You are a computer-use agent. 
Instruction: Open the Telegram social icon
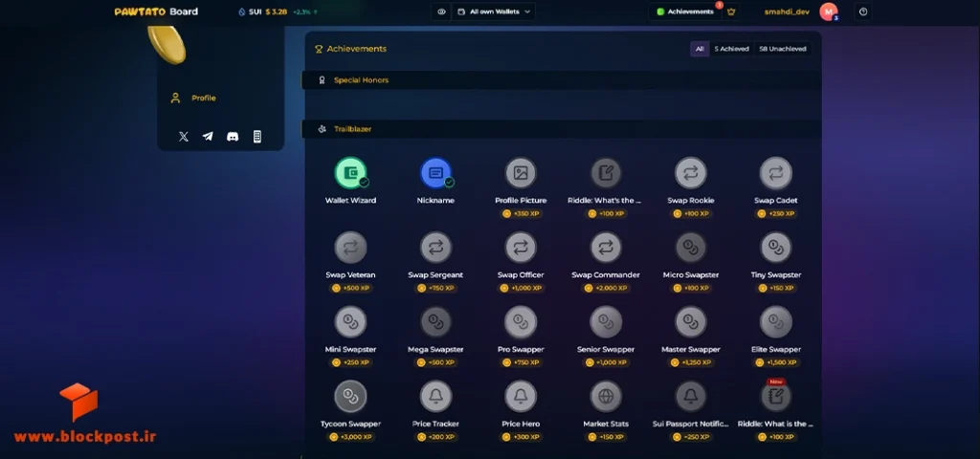coord(208,136)
